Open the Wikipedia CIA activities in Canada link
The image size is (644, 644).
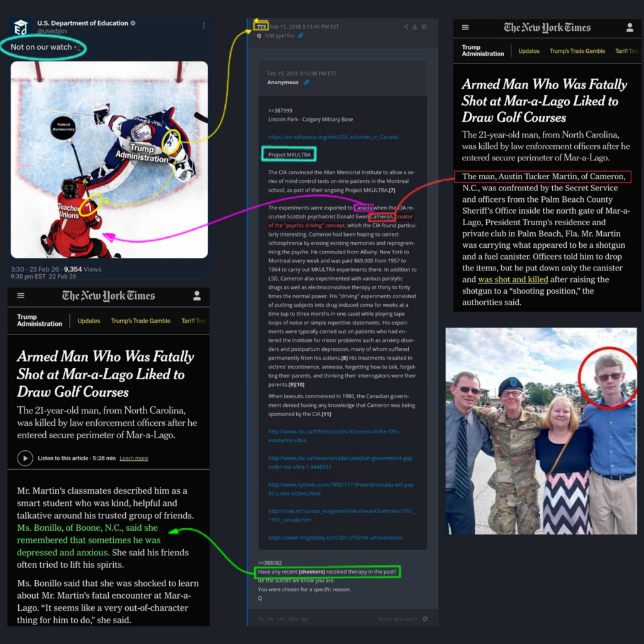333,136
